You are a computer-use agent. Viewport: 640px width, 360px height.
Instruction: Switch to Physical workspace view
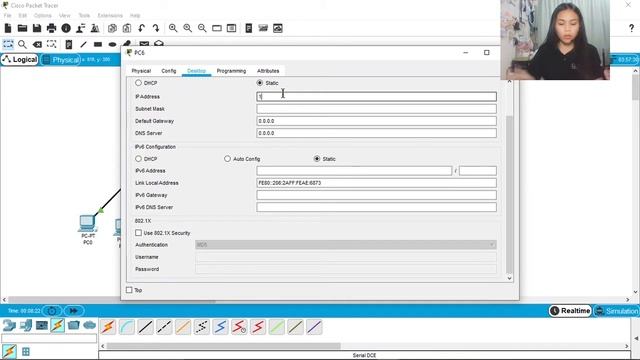[x=60, y=60]
